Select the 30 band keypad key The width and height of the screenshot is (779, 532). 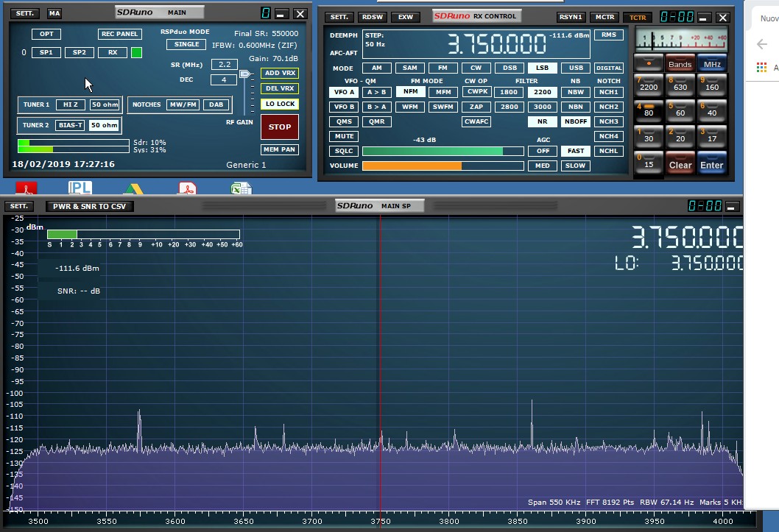(649, 135)
